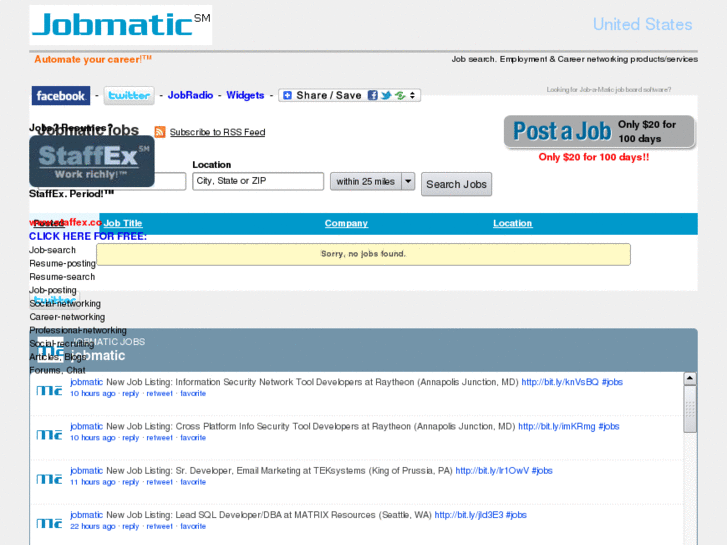Click the orange RSS feed icon
Viewport: 727px width, 545px height.
point(160,132)
